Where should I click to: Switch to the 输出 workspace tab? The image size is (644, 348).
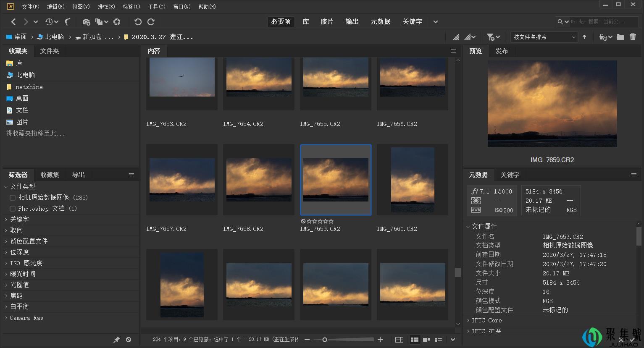point(352,21)
